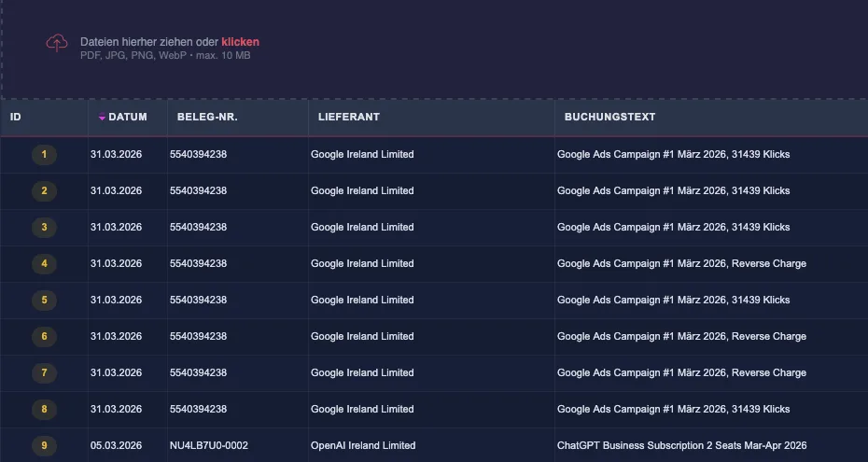The image size is (868, 462).
Task: Click the date 31.03.2026 in row 1
Action: [x=117, y=154]
